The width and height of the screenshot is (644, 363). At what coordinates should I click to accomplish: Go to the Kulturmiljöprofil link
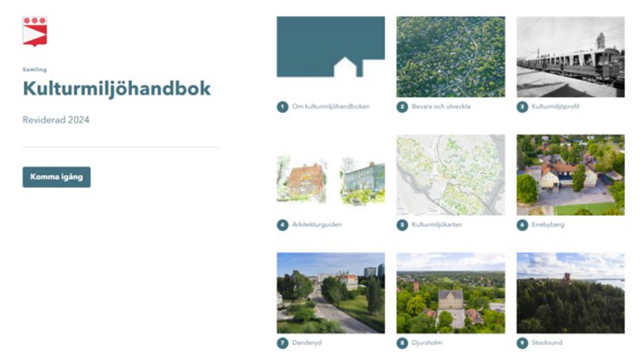coord(556,106)
